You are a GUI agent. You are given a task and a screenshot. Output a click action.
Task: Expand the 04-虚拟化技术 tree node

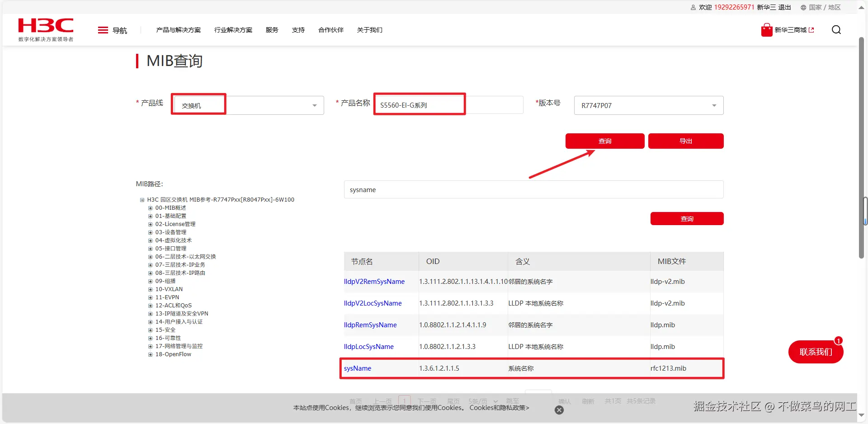tap(150, 240)
